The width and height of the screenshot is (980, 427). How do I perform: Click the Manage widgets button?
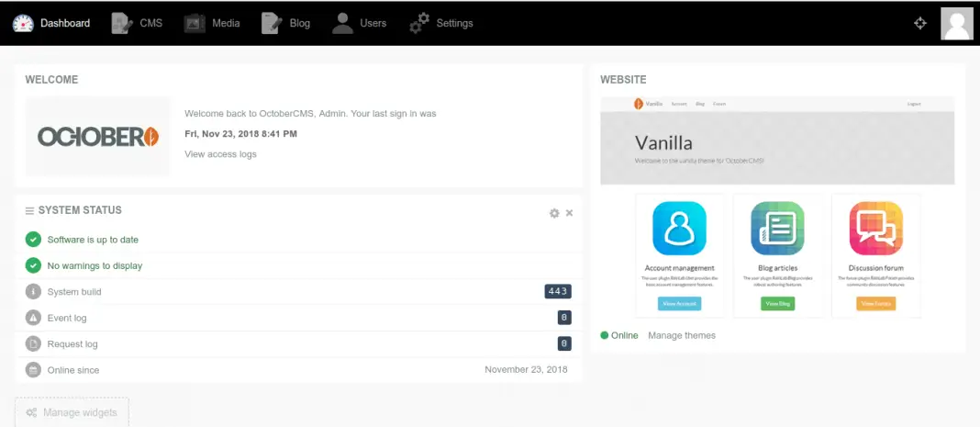[72, 412]
